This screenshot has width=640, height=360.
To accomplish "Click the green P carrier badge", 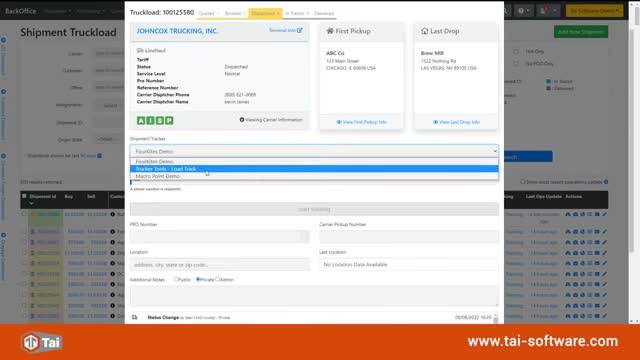I will coord(169,120).
